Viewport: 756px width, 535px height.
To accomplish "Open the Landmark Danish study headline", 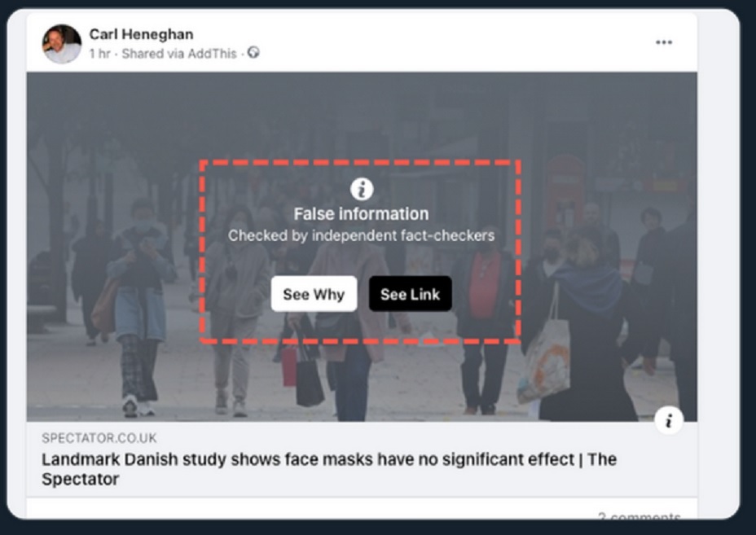I will [329, 469].
